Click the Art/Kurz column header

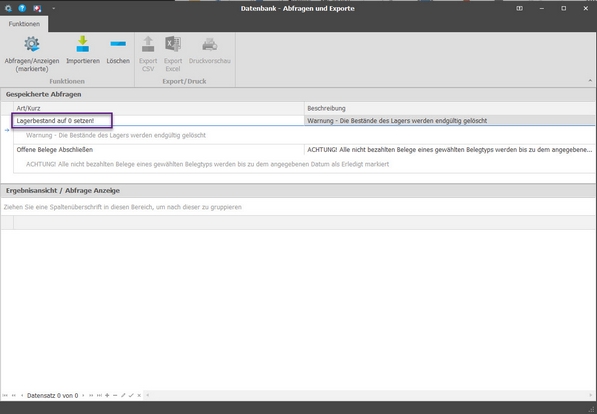tap(159, 108)
